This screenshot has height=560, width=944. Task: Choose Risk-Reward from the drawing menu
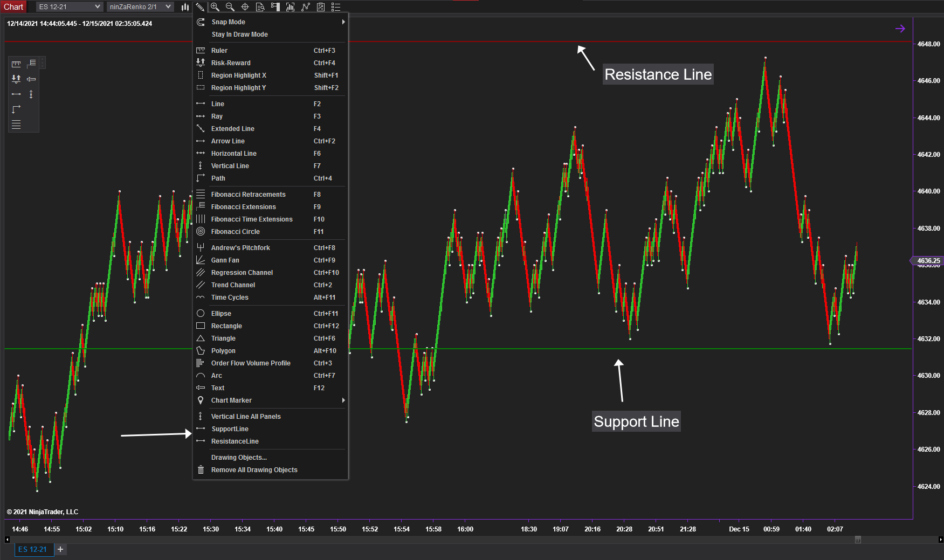coord(271,63)
